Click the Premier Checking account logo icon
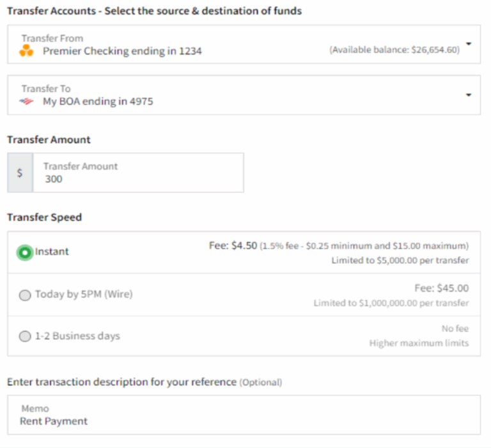The image size is (491, 448). click(27, 51)
